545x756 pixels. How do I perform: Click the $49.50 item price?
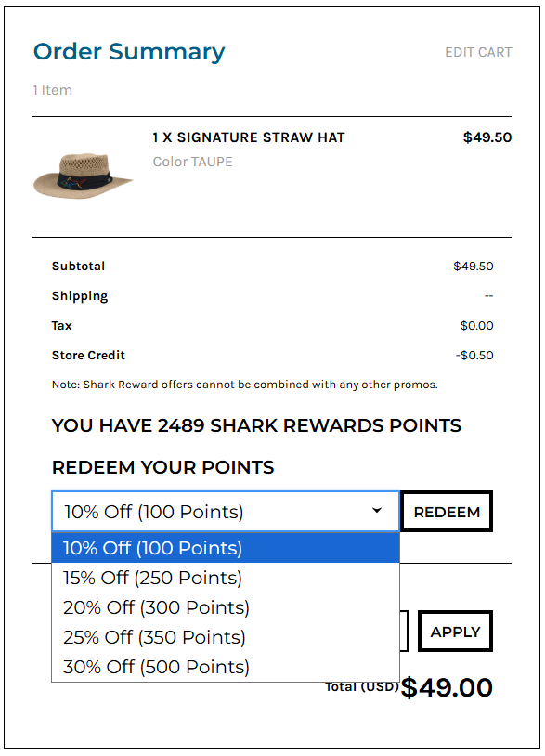pos(487,137)
